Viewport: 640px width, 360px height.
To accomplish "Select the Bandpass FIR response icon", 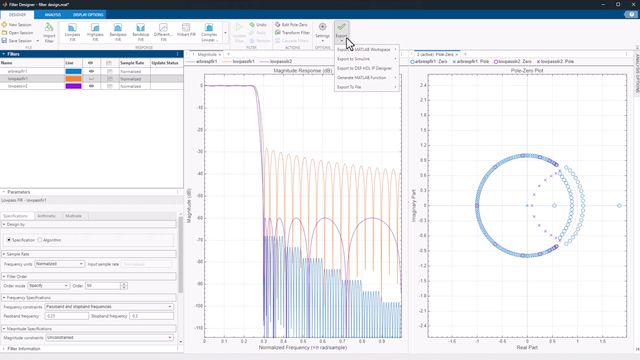I will tap(118, 28).
